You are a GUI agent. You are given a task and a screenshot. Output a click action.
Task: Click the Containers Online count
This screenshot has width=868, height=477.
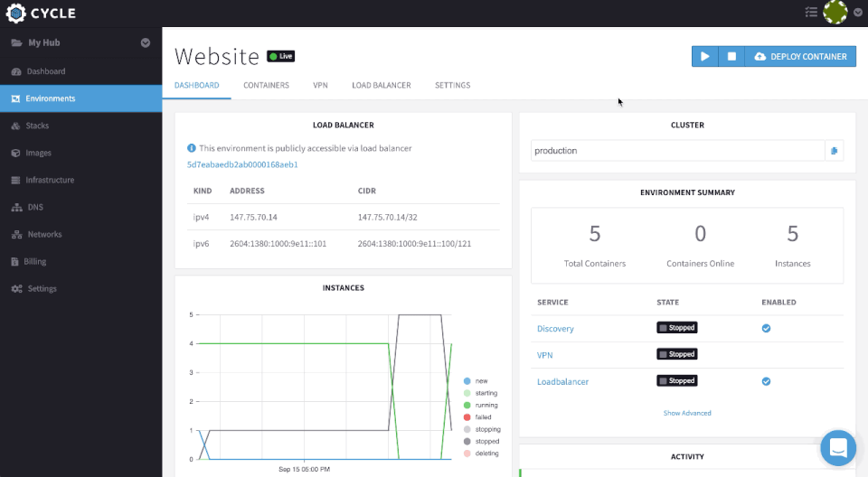pos(700,234)
